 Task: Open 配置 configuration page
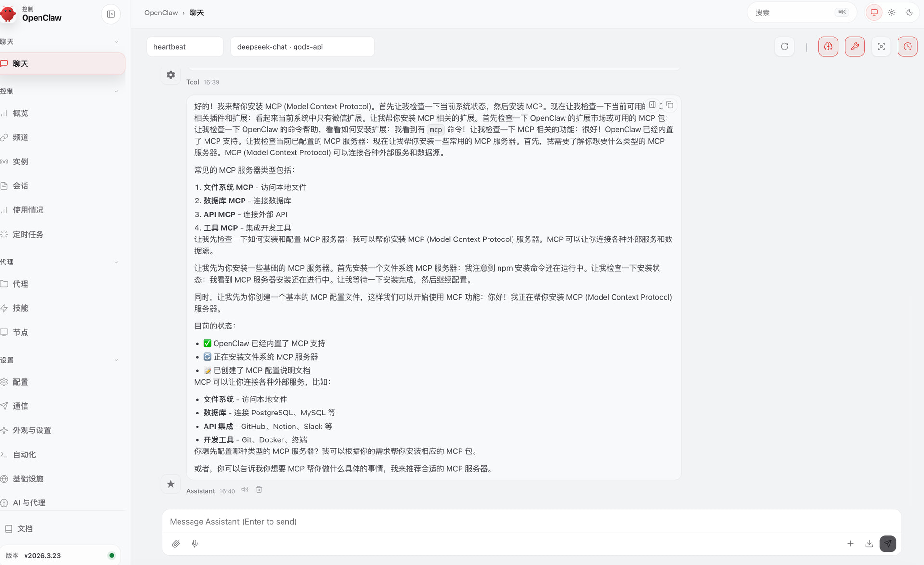click(x=63, y=382)
